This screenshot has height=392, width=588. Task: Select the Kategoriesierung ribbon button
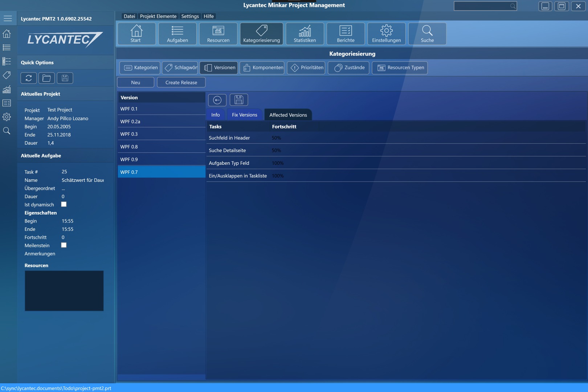[x=261, y=34]
